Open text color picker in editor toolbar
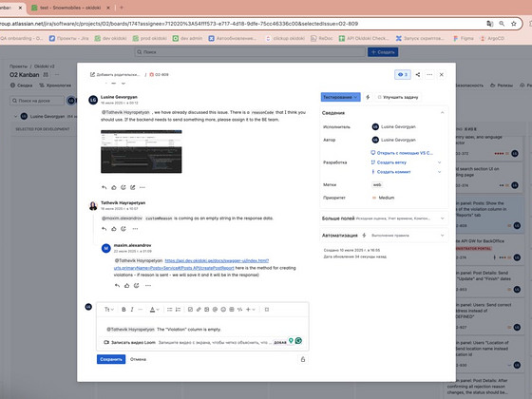Image resolution: width=532 pixels, height=399 pixels. (154, 310)
